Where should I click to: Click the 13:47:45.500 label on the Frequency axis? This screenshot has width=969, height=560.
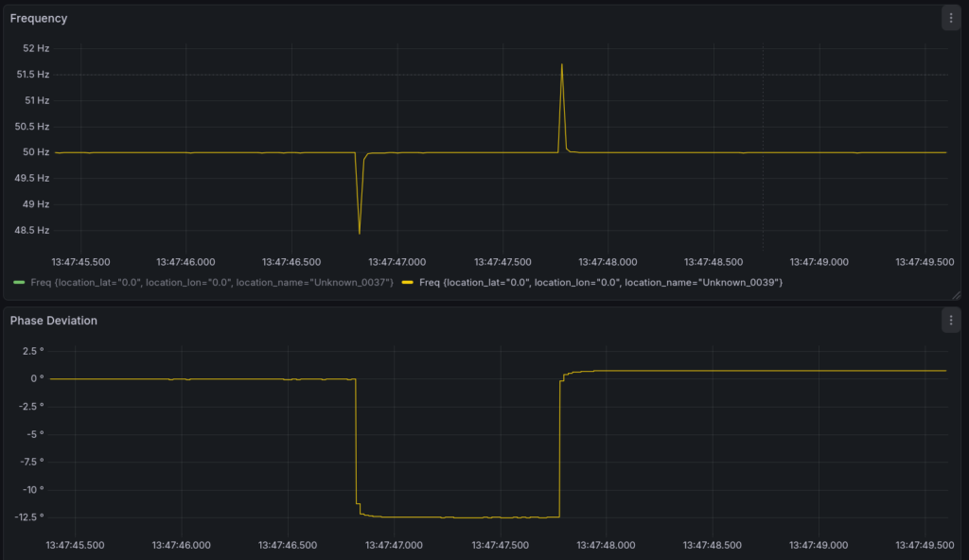[79, 262]
